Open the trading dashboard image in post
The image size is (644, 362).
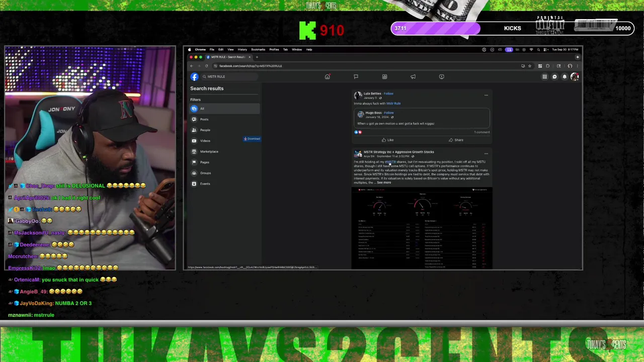tap(422, 227)
